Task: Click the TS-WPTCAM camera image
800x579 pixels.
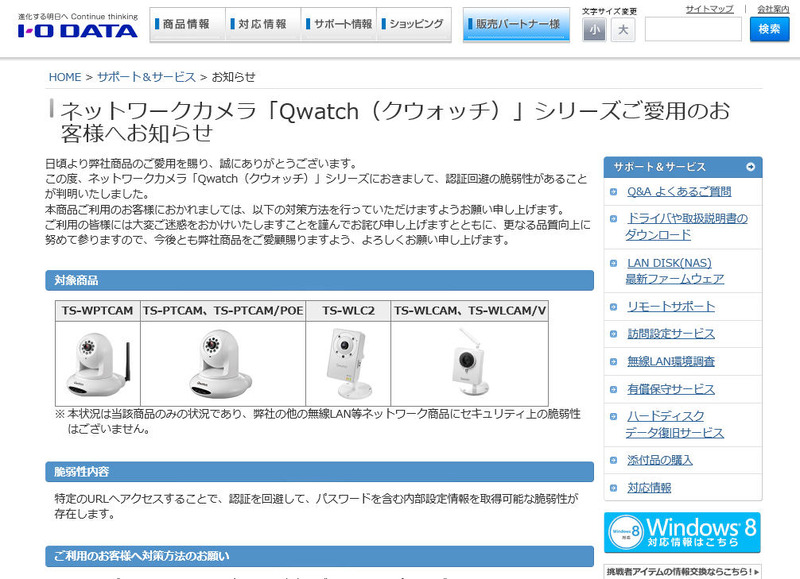Action: click(97, 364)
